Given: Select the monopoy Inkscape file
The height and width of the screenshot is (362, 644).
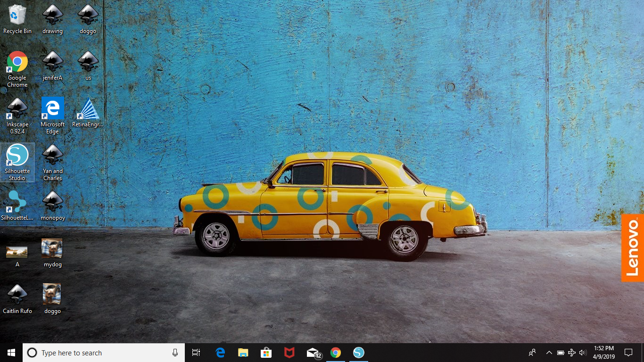Looking at the screenshot, I should pos(53,206).
